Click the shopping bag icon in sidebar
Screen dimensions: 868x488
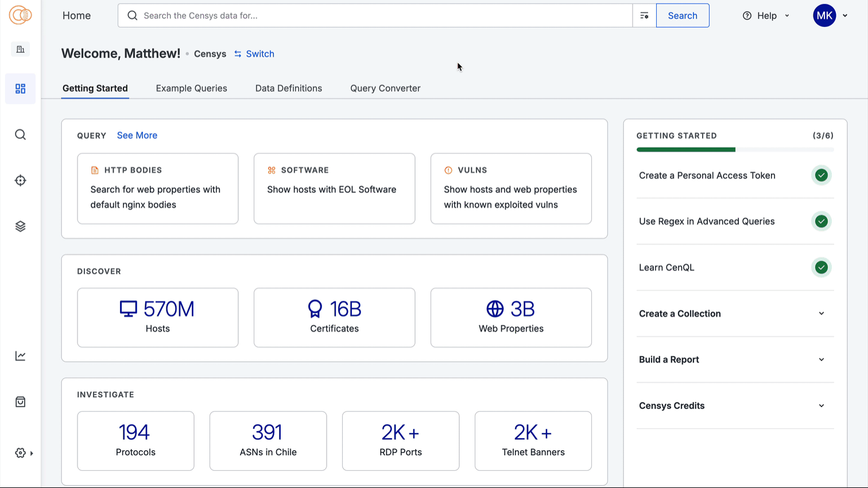[x=20, y=402]
